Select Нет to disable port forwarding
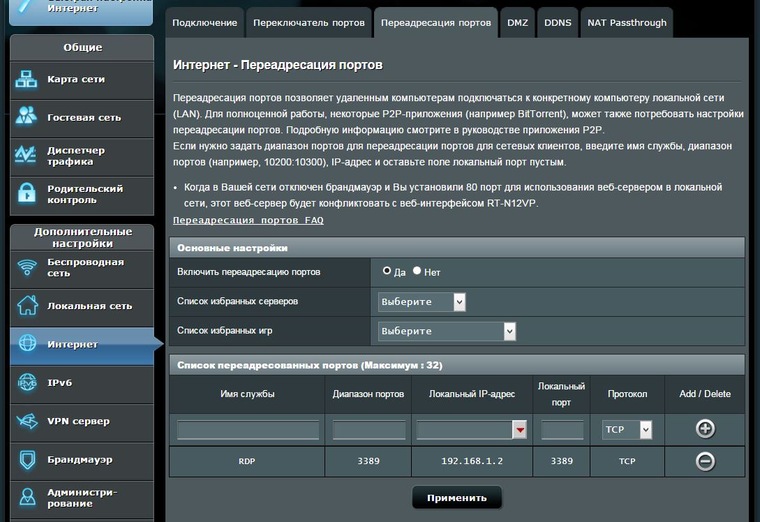 click(417, 271)
